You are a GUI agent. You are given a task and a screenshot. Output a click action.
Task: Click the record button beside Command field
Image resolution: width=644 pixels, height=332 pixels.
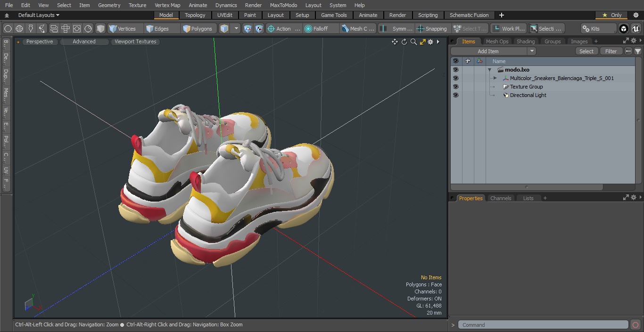click(x=635, y=325)
